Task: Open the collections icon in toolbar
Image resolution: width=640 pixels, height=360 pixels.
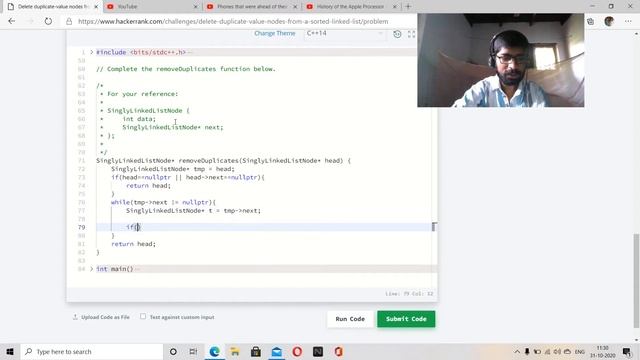Action: click(591, 21)
